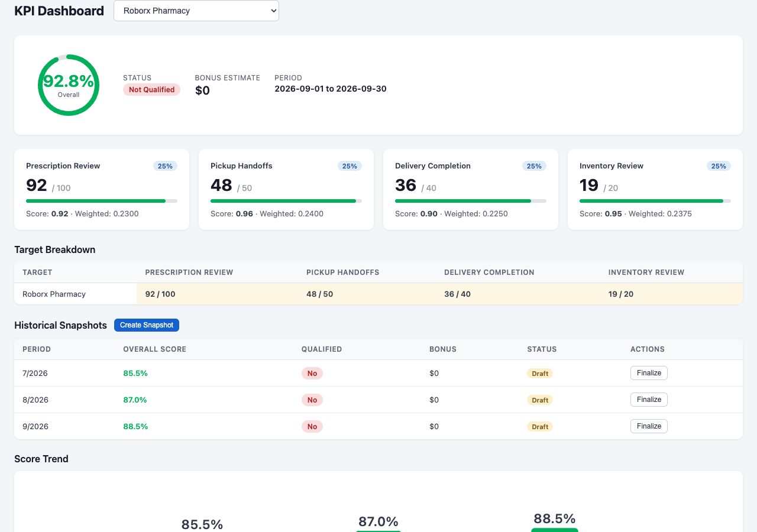Click the Pickup Handoffs progress bar
757x532 pixels.
[286, 201]
